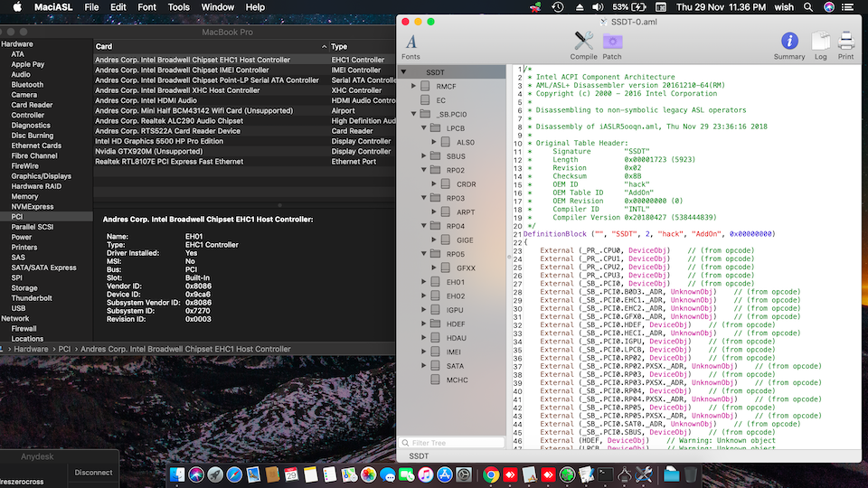Open Photos from the Dock
Viewport: 868px width, 488px height.
[x=368, y=474]
